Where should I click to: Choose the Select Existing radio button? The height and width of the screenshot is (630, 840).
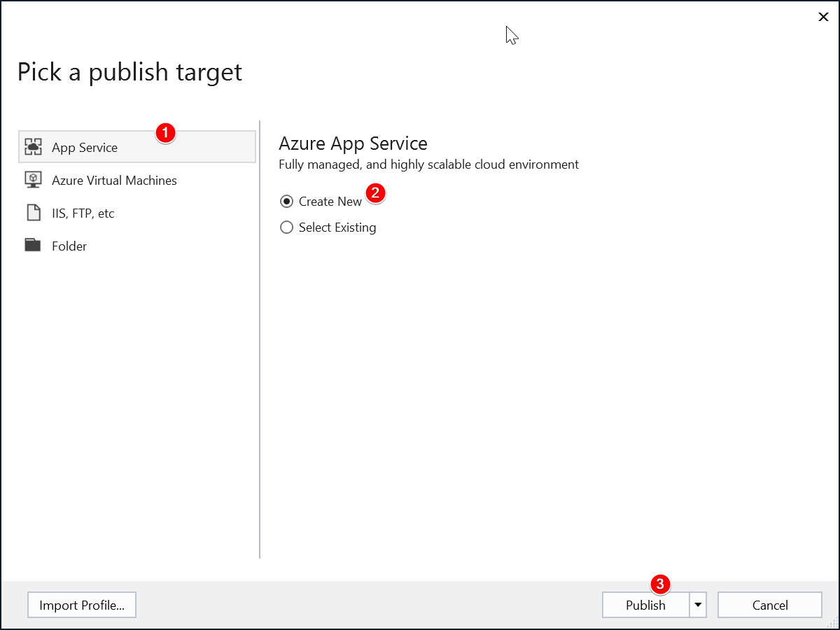point(286,227)
